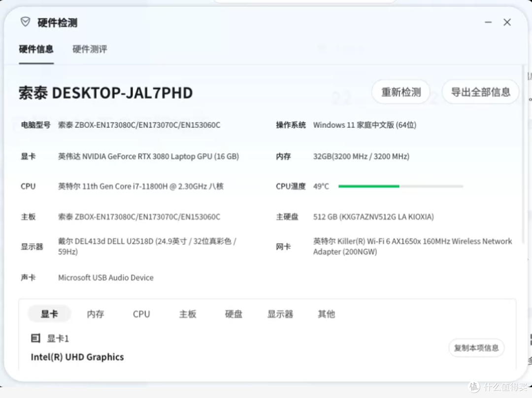Click the 显卡1 card icon
532x398 pixels.
(x=35, y=338)
